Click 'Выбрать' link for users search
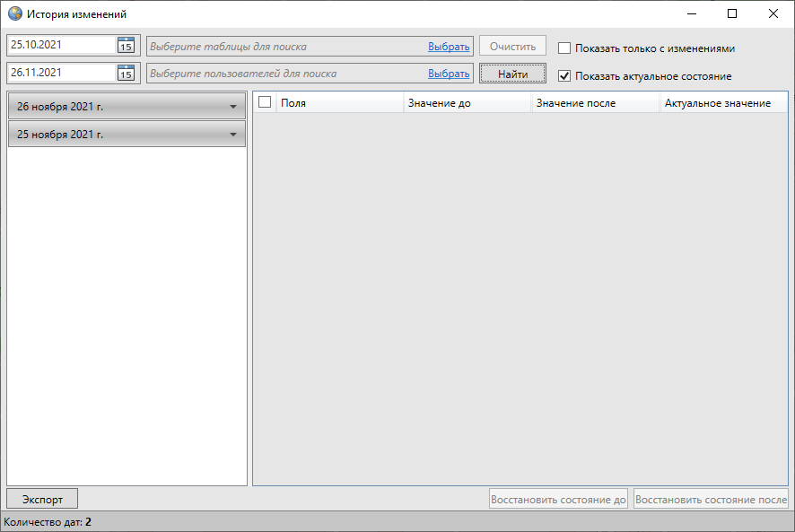The width and height of the screenshot is (795, 532). click(449, 74)
